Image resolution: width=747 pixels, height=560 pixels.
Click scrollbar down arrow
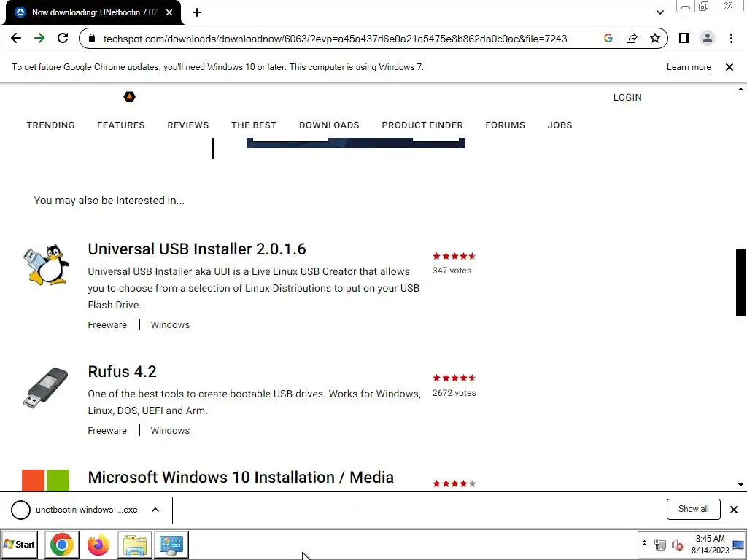[740, 485]
